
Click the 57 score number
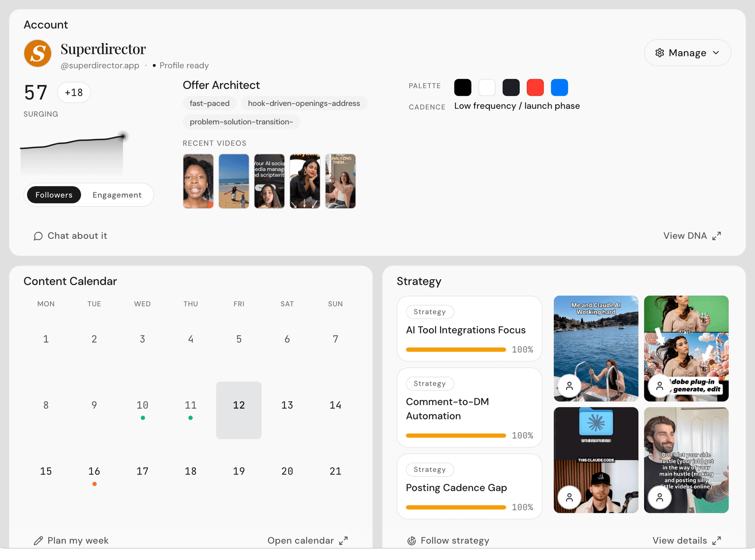coord(36,92)
